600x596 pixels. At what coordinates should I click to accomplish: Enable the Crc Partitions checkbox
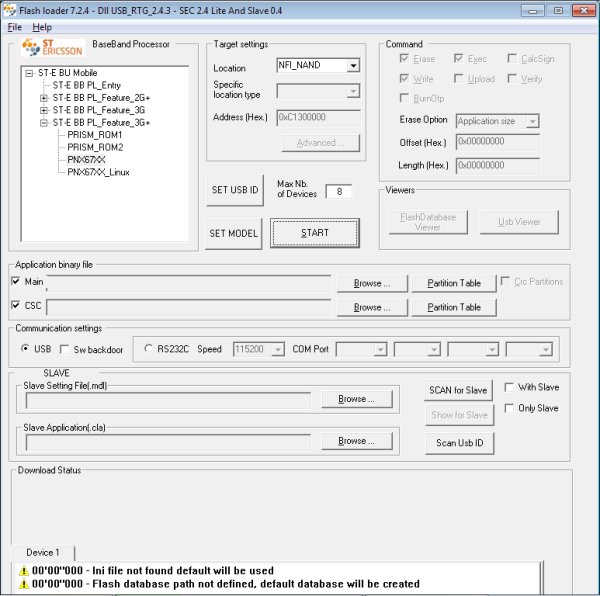505,282
